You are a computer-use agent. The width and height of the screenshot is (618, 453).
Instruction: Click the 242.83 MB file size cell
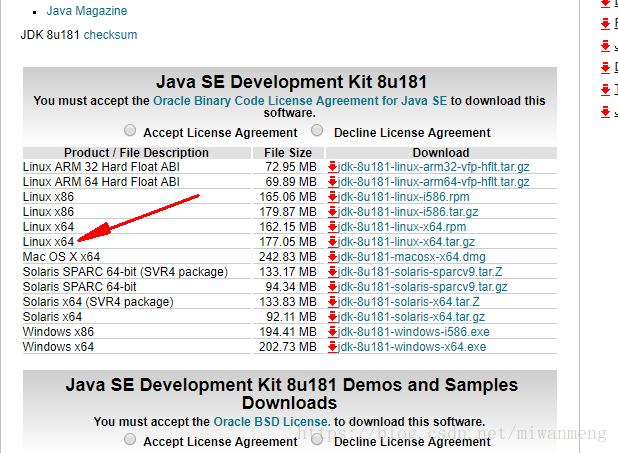pos(288,257)
